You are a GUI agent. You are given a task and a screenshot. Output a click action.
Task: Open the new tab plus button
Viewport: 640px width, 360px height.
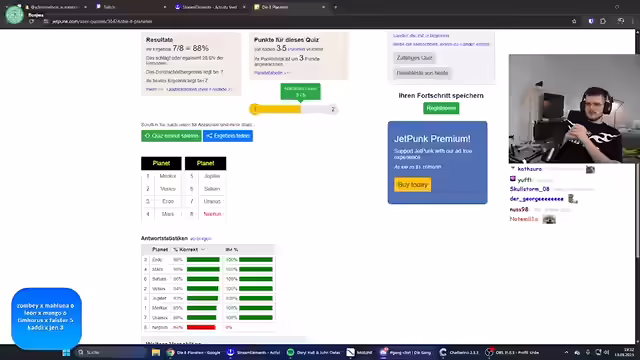pyautogui.click(x=336, y=7)
